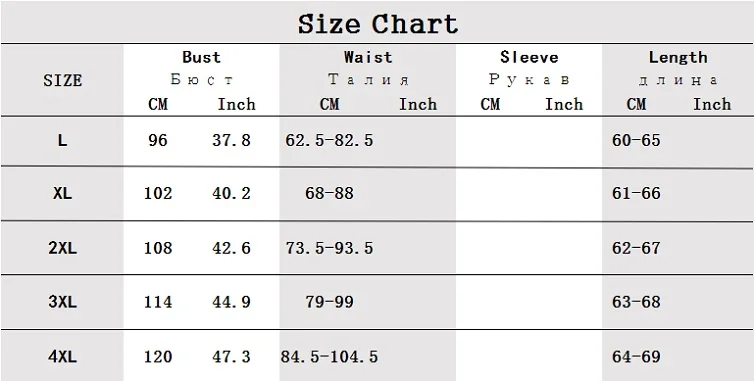Click the 47.3 inch bust value
Screen dimensions: 754x381
click(x=231, y=357)
